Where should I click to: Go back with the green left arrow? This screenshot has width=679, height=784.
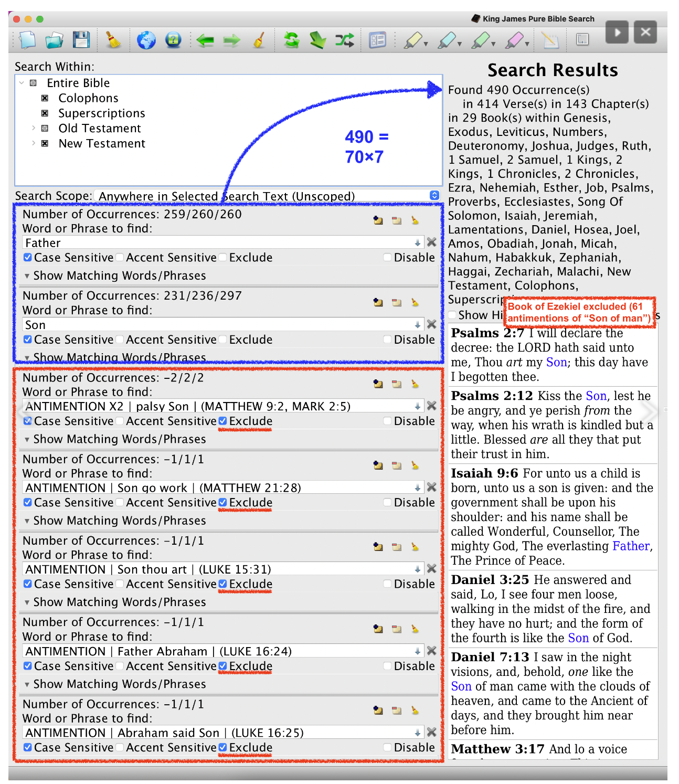click(205, 40)
